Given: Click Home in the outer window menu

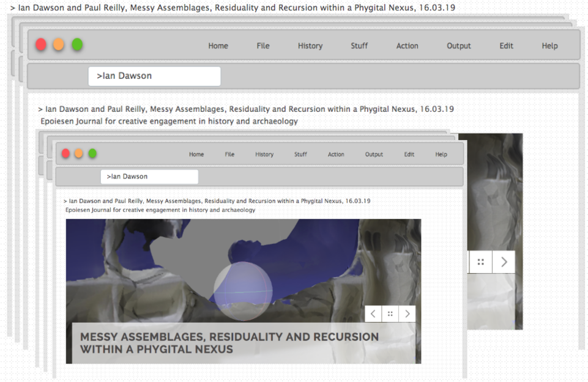Looking at the screenshot, I should tap(218, 46).
